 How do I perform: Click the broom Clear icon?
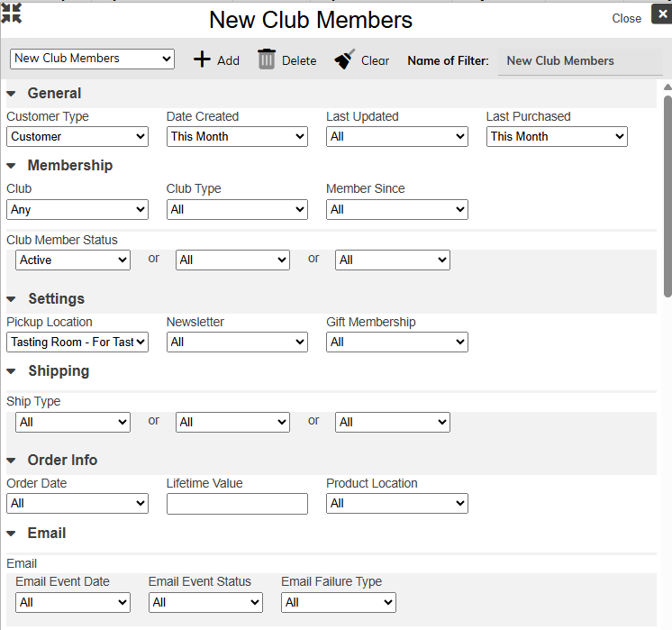click(x=344, y=59)
